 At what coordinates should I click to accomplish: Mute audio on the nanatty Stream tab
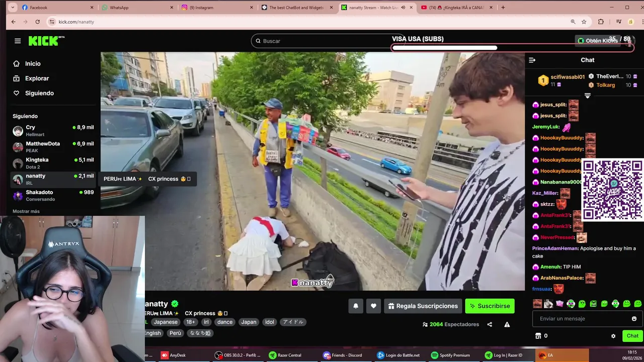click(x=403, y=8)
